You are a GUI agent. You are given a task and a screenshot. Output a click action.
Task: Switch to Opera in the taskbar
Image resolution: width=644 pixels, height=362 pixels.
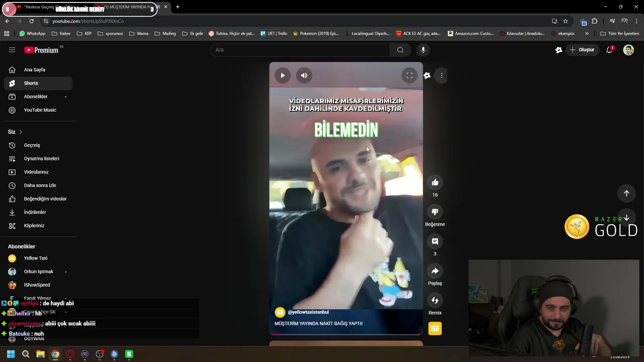coord(70,354)
